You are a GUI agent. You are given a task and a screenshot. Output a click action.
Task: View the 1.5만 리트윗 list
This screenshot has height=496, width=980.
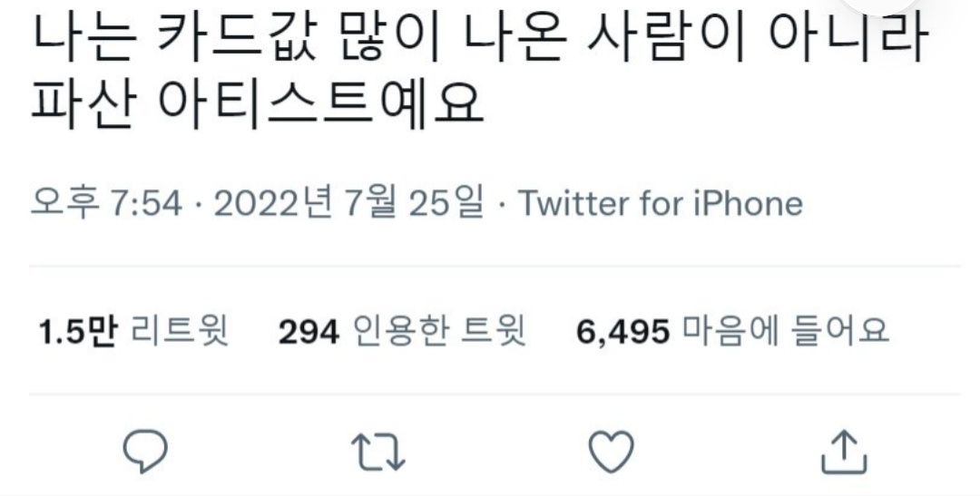point(133,331)
